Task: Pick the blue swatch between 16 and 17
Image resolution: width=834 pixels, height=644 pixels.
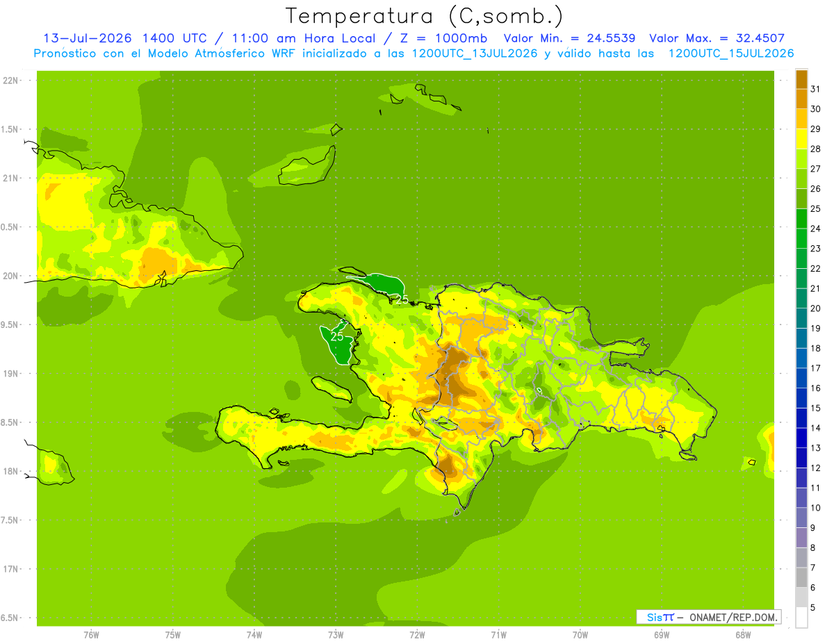Action: click(801, 378)
